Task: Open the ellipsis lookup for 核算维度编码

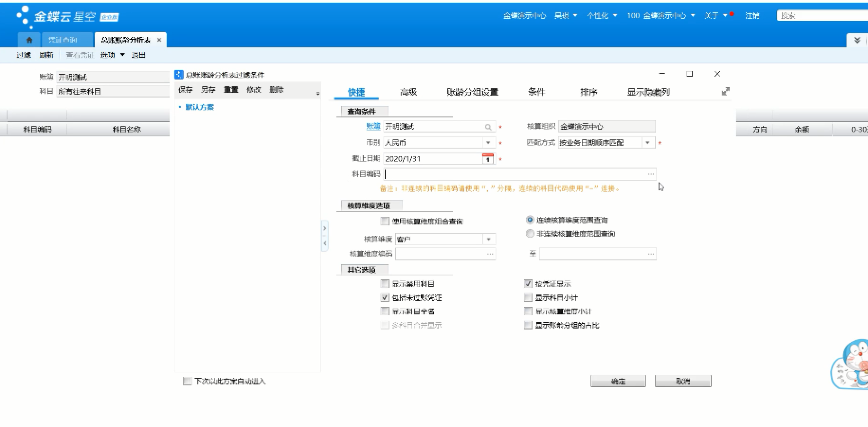Action: click(490, 254)
